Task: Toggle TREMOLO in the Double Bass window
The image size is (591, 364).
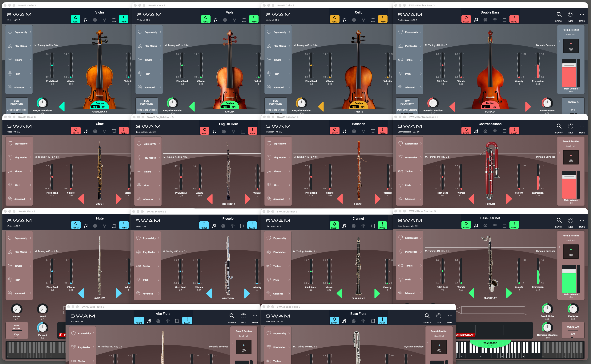Action: click(573, 106)
